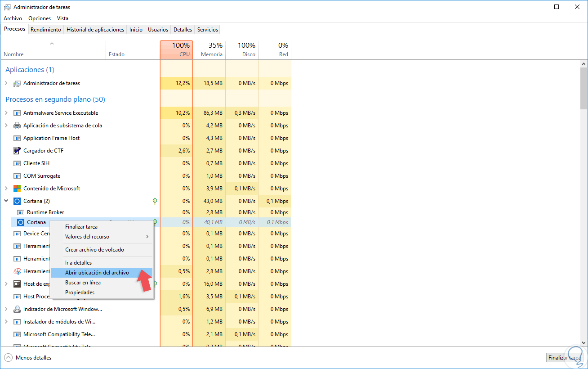Screen dimensions: 588x369
Task: Click the Indizador de Microsoft Windows icon
Action: [x=17, y=309]
